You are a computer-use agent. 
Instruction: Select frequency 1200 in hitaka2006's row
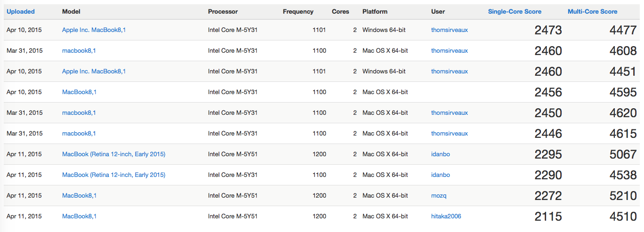pos(319,216)
